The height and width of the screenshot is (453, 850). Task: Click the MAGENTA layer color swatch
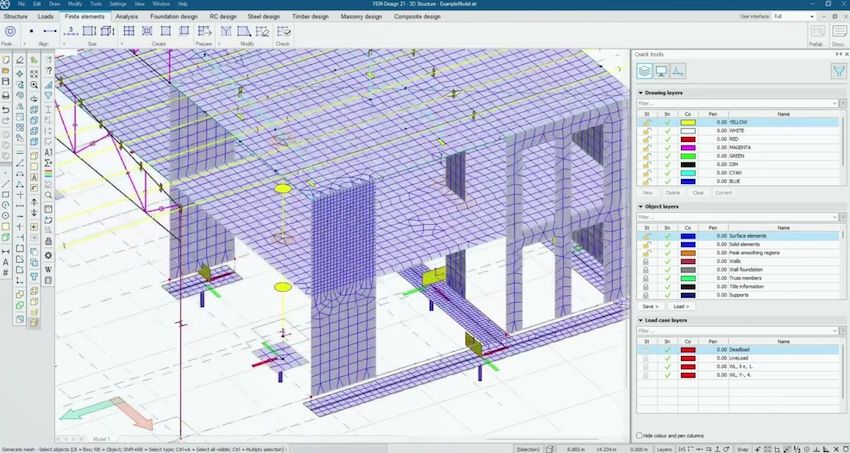coord(687,148)
